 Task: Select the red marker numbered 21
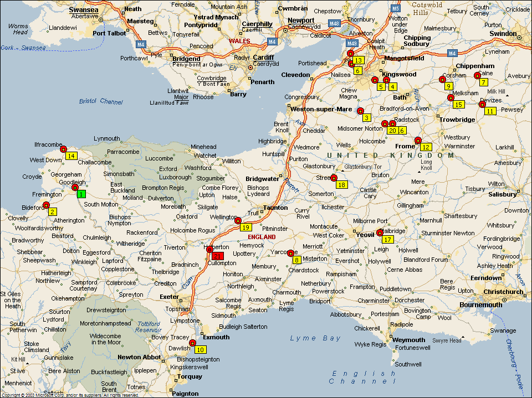pyautogui.click(x=218, y=256)
